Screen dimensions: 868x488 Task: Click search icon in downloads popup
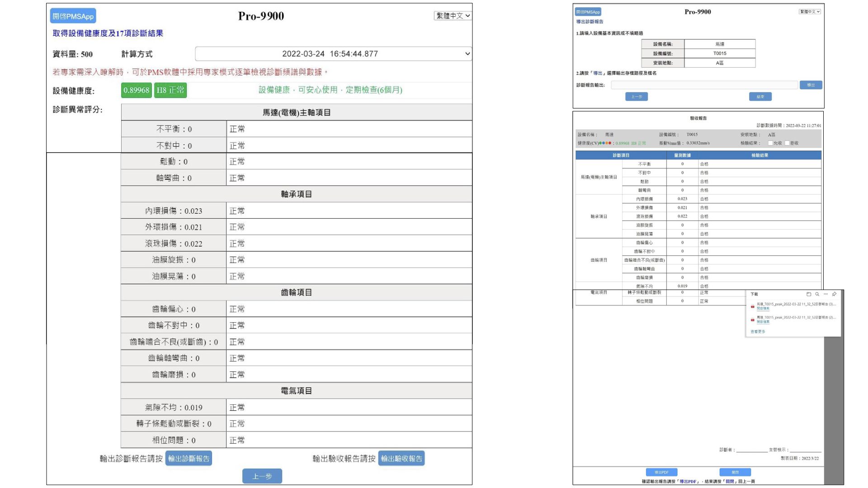(x=817, y=294)
